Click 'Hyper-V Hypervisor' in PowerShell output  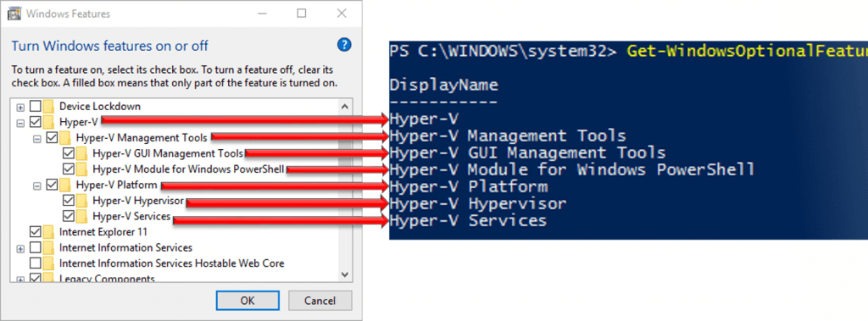pyautogui.click(x=478, y=203)
